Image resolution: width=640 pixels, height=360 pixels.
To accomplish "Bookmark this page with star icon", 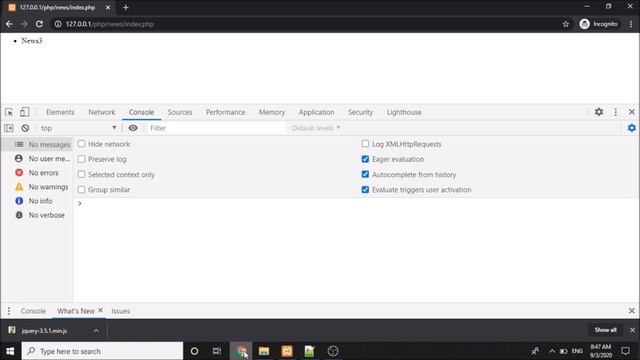I will pos(566,24).
